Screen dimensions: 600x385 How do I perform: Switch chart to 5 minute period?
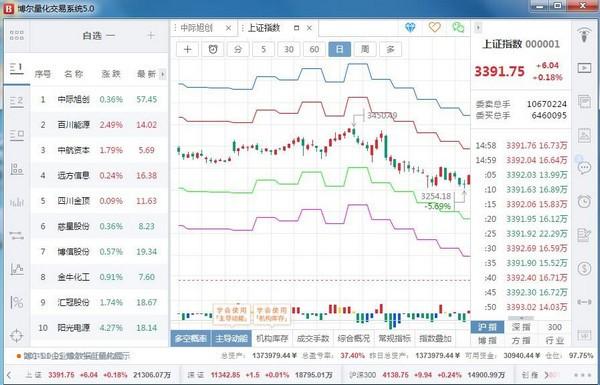(263, 49)
